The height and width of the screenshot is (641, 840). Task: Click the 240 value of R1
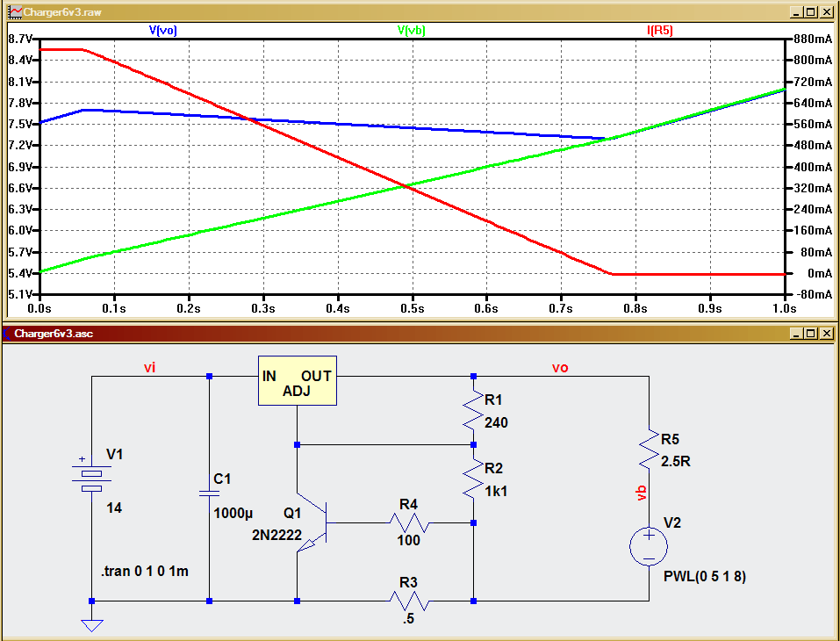tap(496, 423)
